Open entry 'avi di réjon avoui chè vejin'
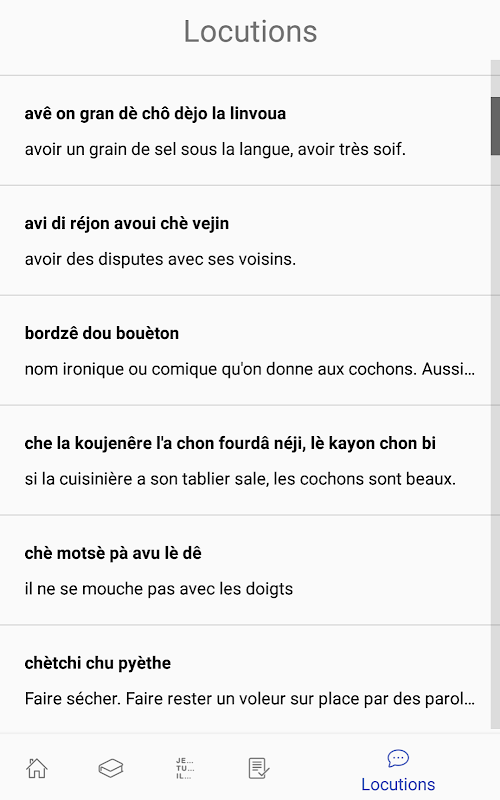 pyautogui.click(x=245, y=241)
